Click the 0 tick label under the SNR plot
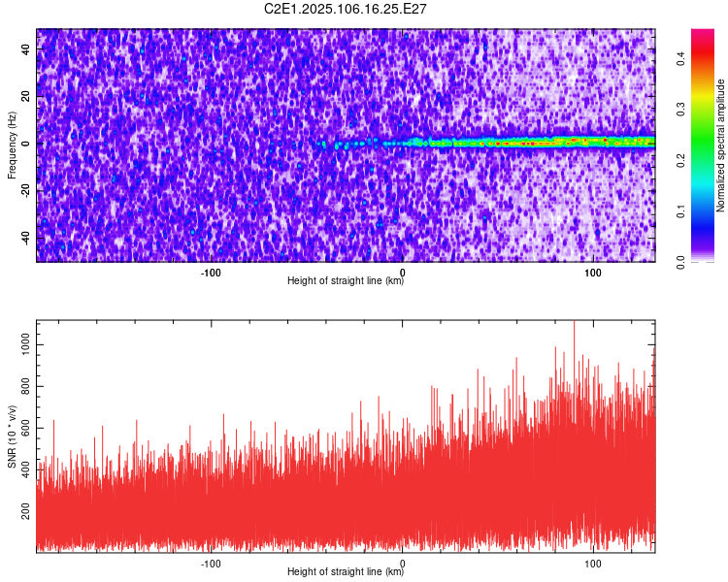Image resolution: width=728 pixels, height=582 pixels. (402, 564)
